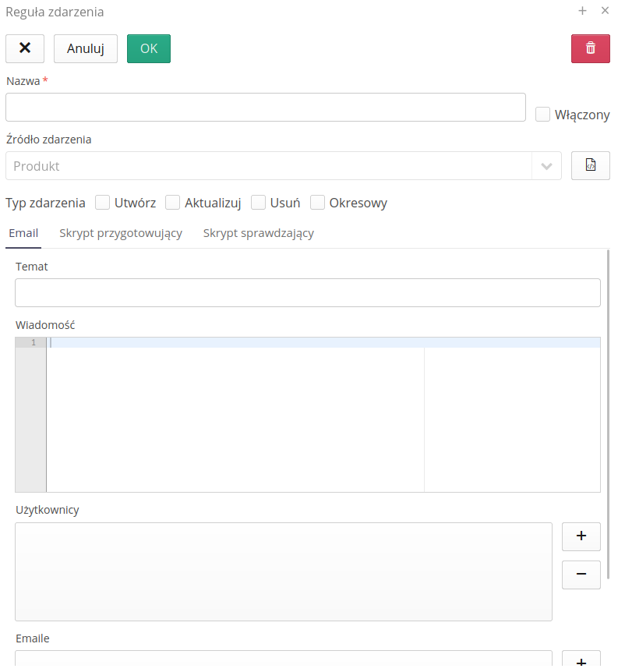Close the Reguła zdarzenia panel

605,11
